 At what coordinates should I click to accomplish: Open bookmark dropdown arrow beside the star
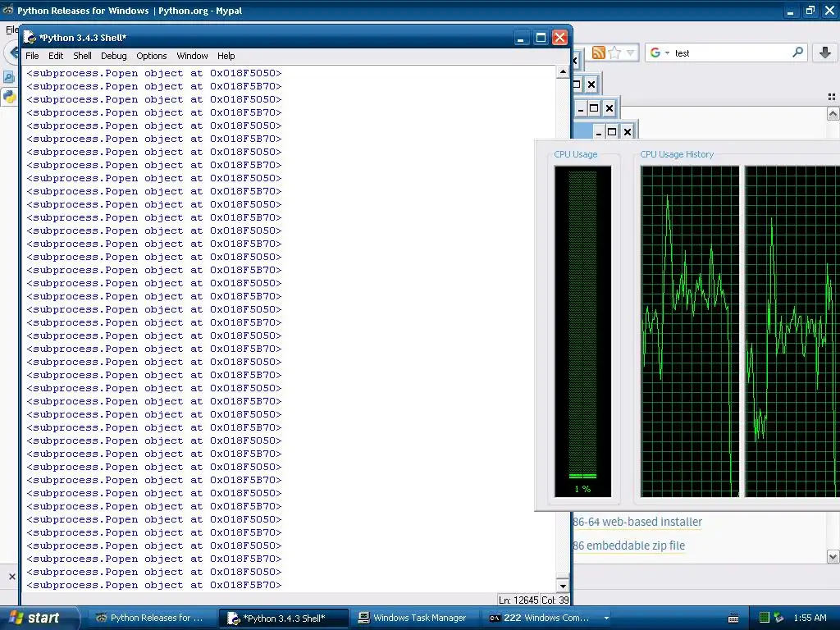click(x=630, y=52)
